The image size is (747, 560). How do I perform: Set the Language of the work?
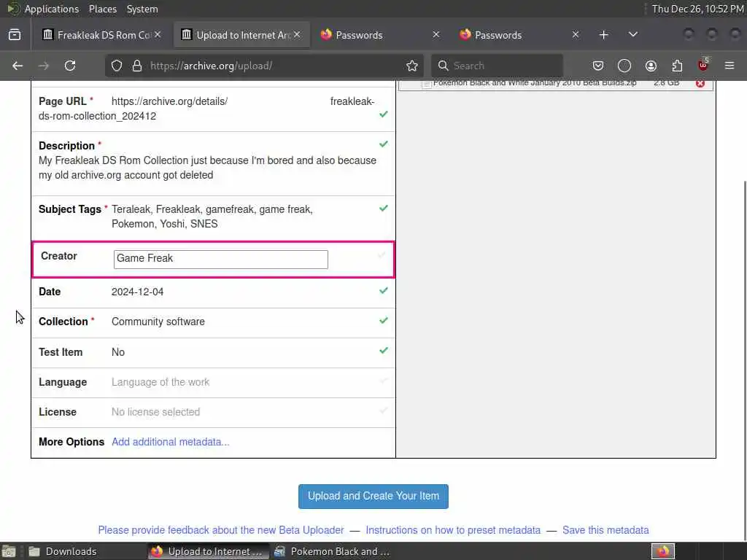point(160,382)
